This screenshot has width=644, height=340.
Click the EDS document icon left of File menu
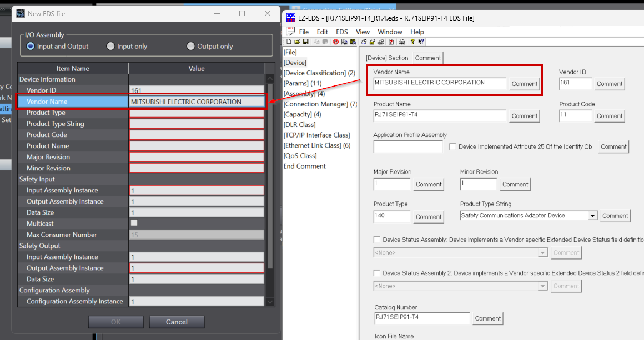(290, 31)
